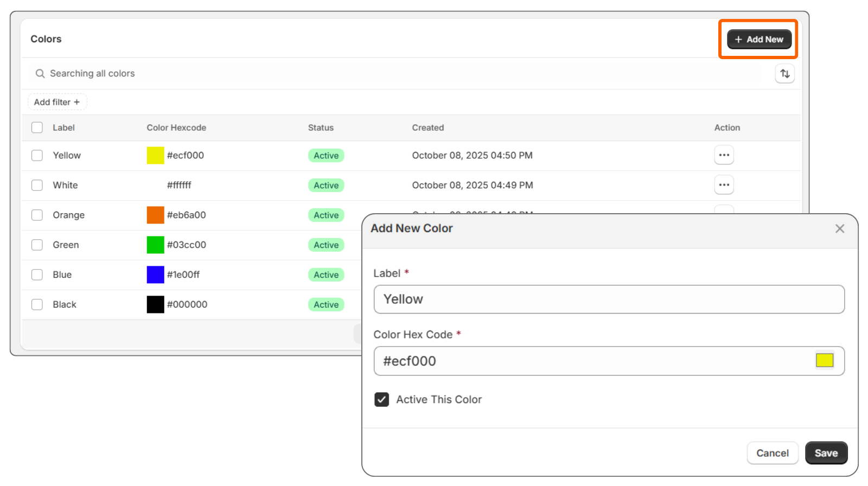Focus the Color Hex Code field

[591, 361]
